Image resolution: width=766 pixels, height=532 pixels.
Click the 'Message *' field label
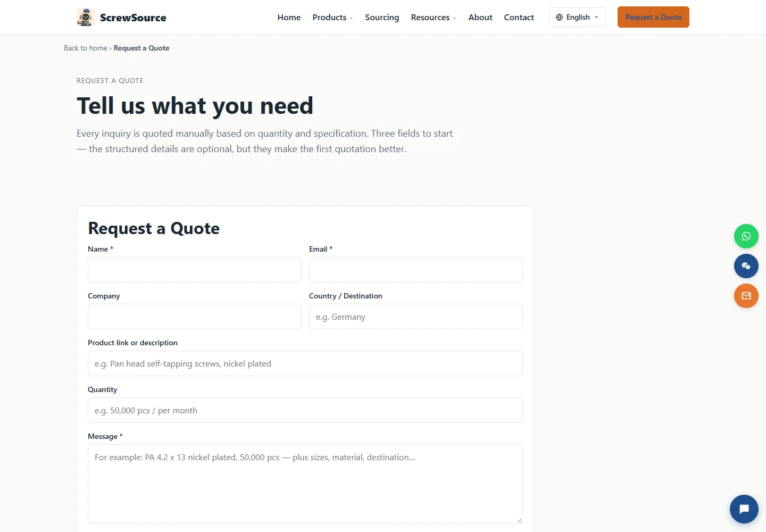[x=105, y=436]
